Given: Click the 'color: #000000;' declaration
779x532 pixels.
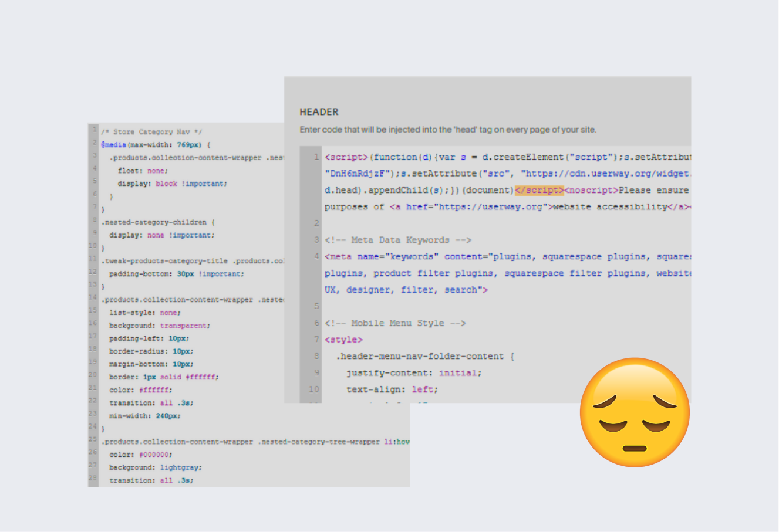Looking at the screenshot, I should pyautogui.click(x=141, y=455).
